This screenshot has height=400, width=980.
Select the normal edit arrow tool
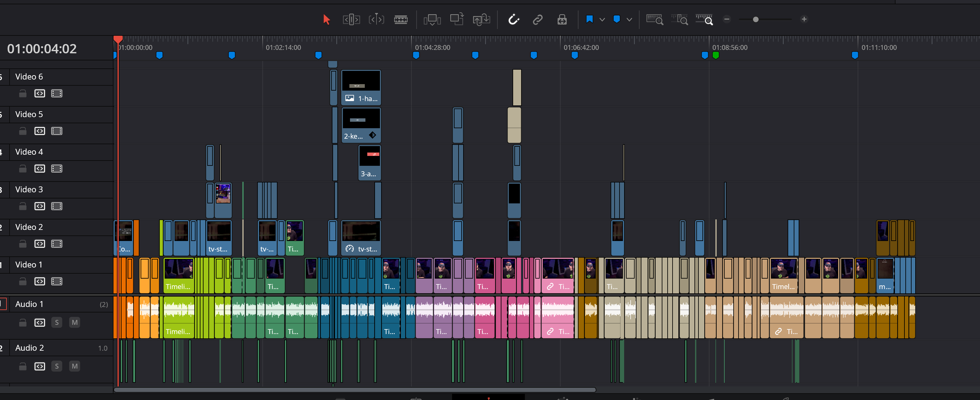[x=326, y=19]
